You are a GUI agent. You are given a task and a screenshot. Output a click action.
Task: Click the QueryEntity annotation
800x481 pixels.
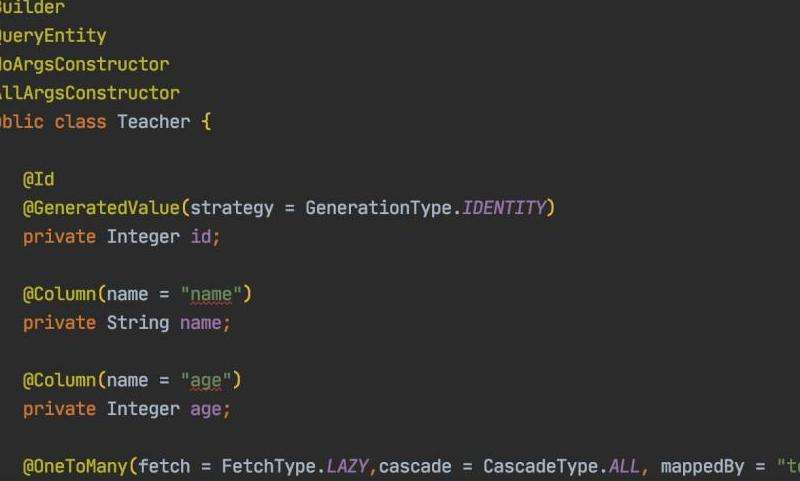(x=53, y=36)
